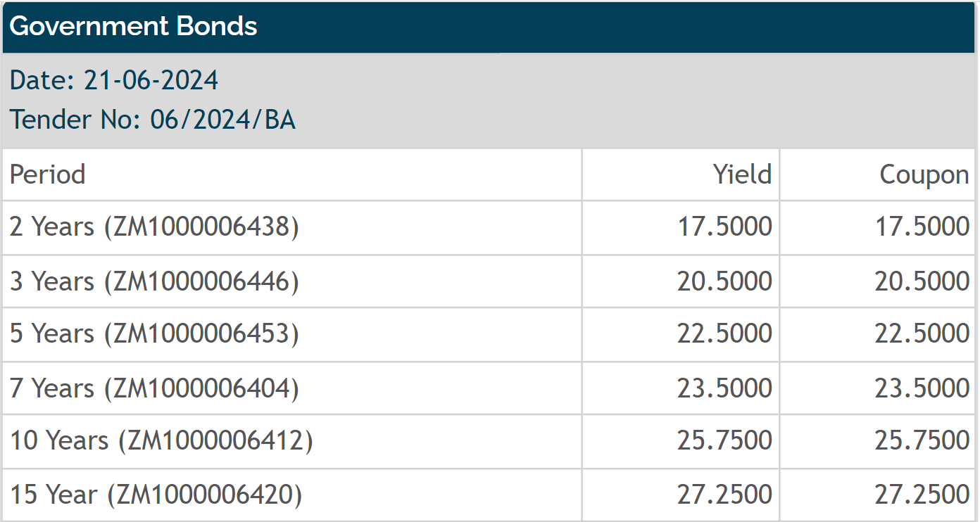Click the 17.5000 yield value
Screen dimensions: 980x522
click(x=724, y=227)
